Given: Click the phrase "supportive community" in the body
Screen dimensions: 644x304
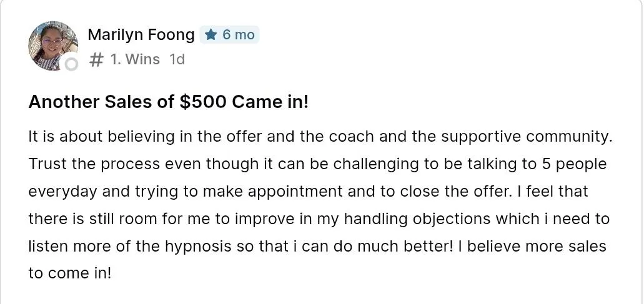Looking at the screenshot, I should coord(527,137).
